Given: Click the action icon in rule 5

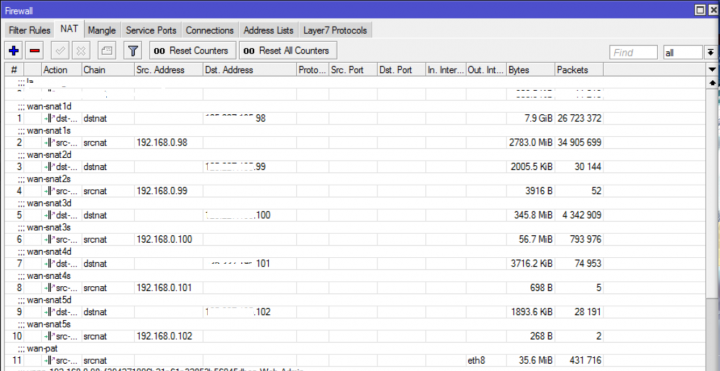Looking at the screenshot, I should tap(50, 215).
